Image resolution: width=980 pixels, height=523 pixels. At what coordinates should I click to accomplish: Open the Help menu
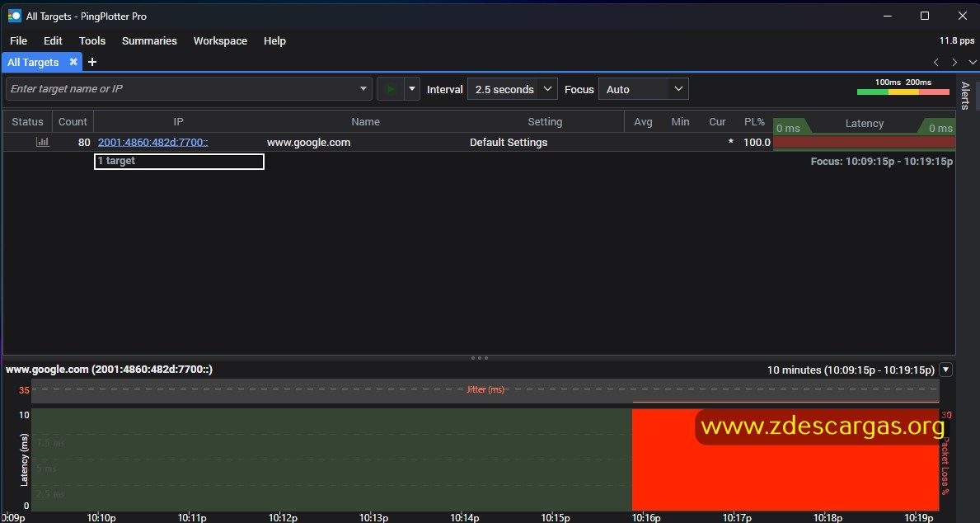(274, 40)
